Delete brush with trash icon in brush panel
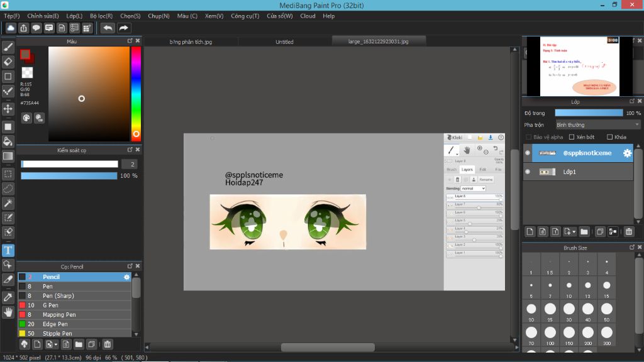 [x=107, y=344]
